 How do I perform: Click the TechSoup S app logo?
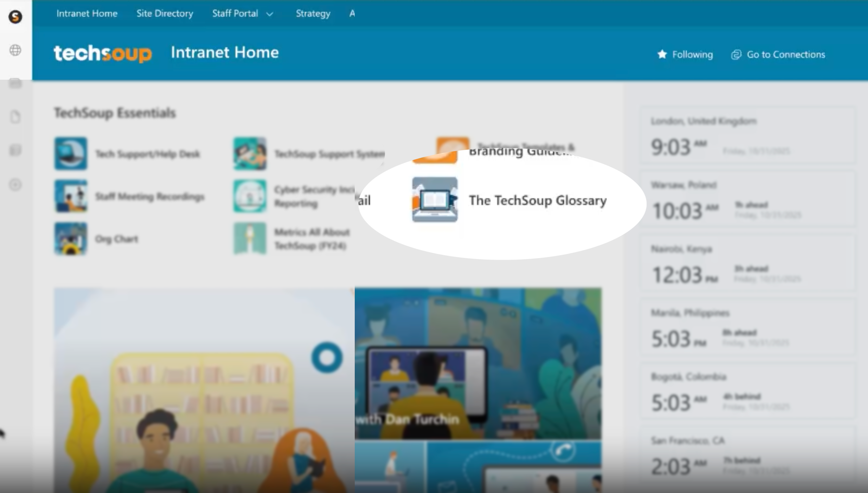coord(15,17)
